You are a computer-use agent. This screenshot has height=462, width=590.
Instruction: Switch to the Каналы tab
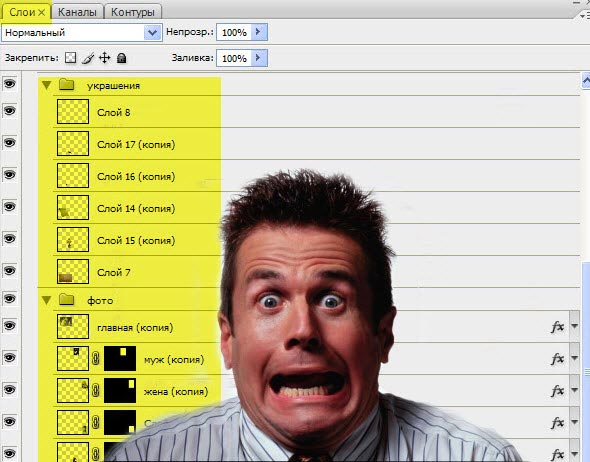[x=77, y=12]
